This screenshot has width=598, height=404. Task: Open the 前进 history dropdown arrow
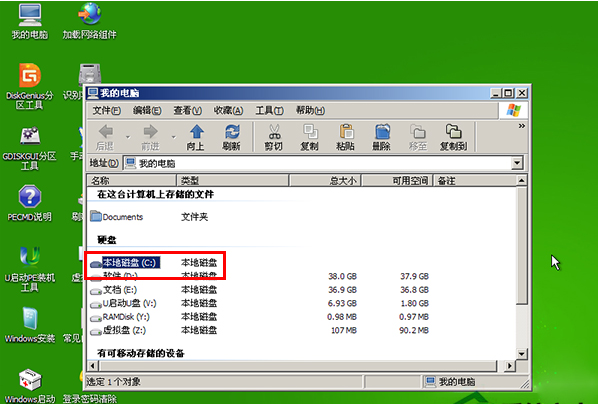tap(174, 137)
